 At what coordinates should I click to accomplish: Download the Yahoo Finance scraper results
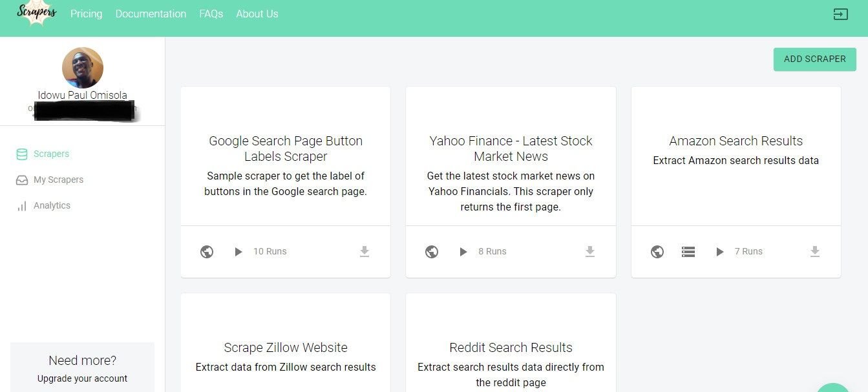589,252
